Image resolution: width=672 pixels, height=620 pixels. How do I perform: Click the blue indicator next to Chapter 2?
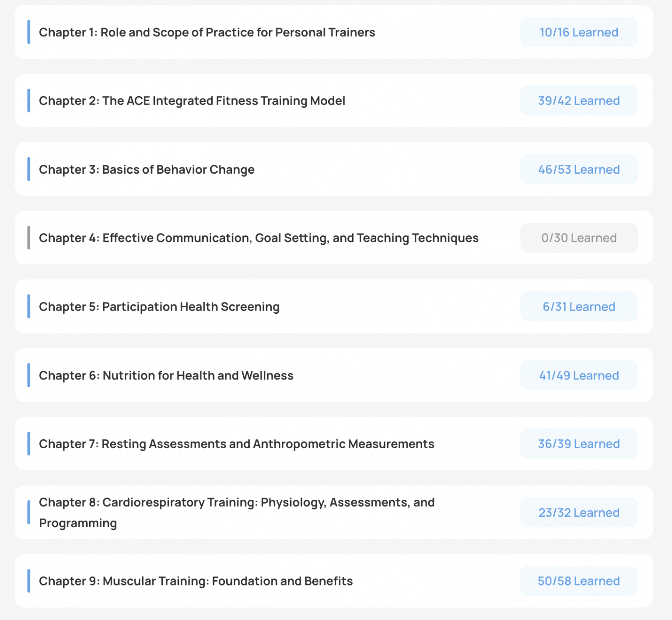click(x=29, y=101)
